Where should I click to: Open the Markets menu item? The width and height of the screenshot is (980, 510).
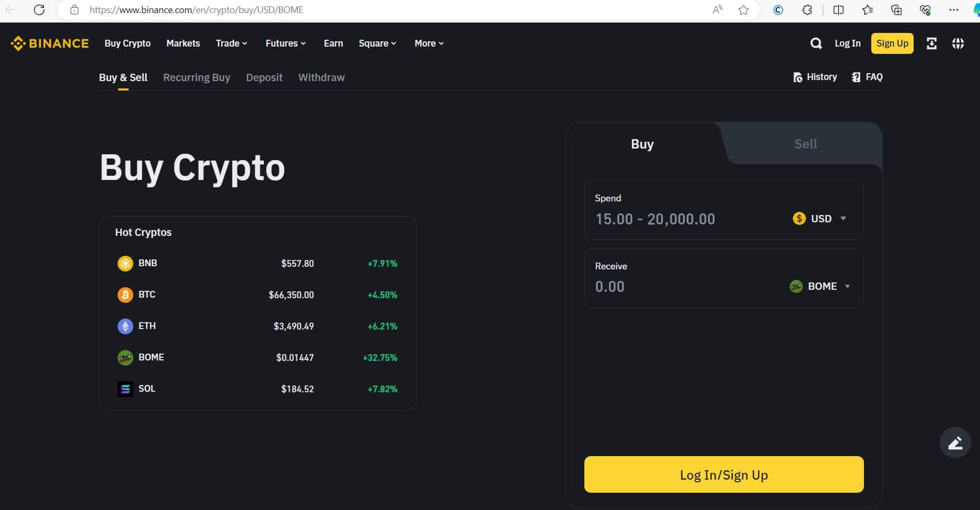click(183, 43)
